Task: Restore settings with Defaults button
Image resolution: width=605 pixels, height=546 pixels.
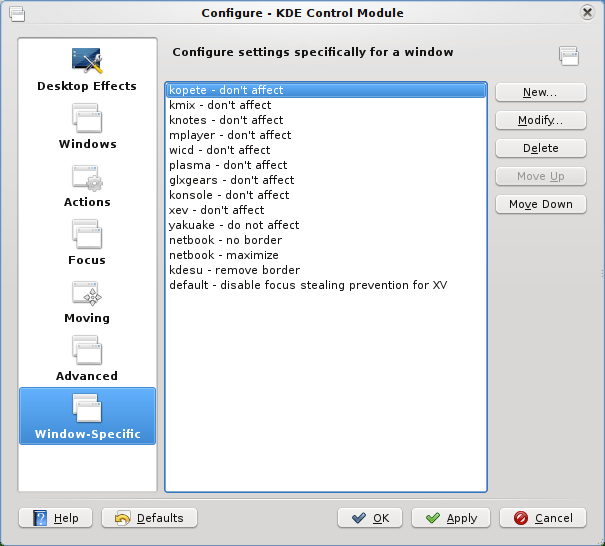Action: (x=149, y=518)
